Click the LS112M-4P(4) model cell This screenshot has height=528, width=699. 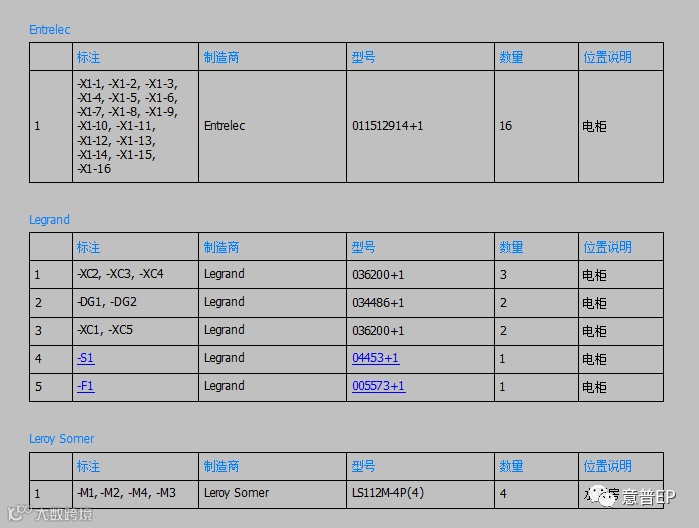pos(420,494)
